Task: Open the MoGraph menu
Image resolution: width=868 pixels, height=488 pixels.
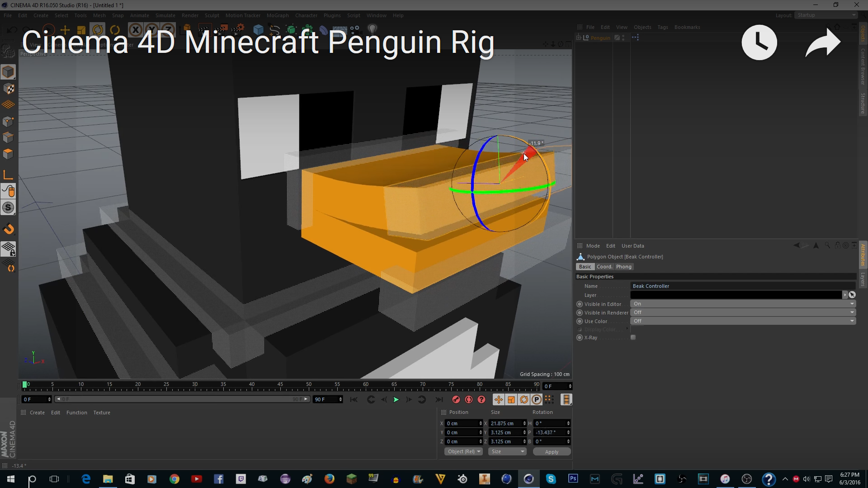Action: [278, 15]
